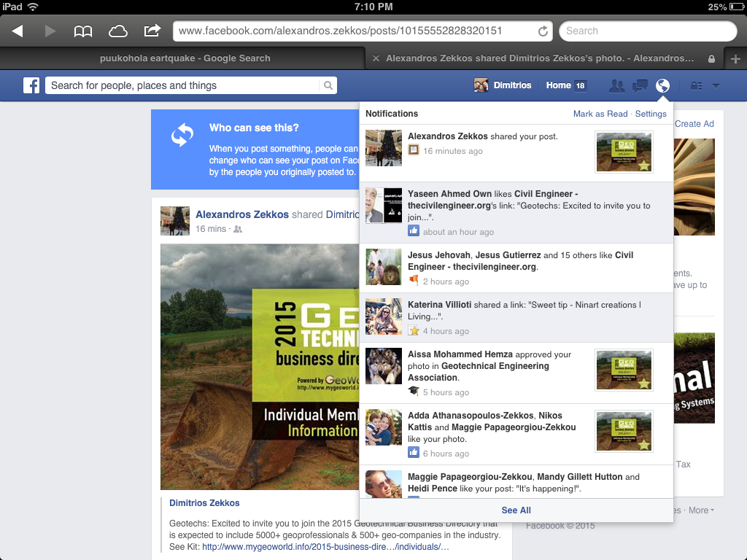Tap the 7:10 PM status bar clock
This screenshot has height=560, width=747.
click(373, 7)
